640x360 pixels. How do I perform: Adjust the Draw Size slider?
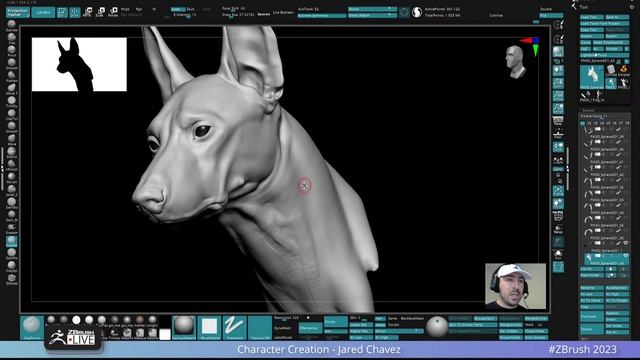tap(239, 15)
